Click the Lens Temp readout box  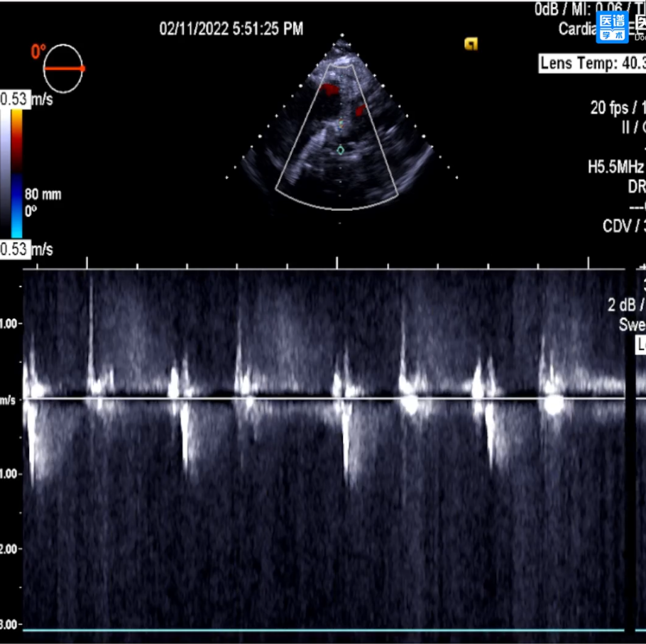(592, 63)
